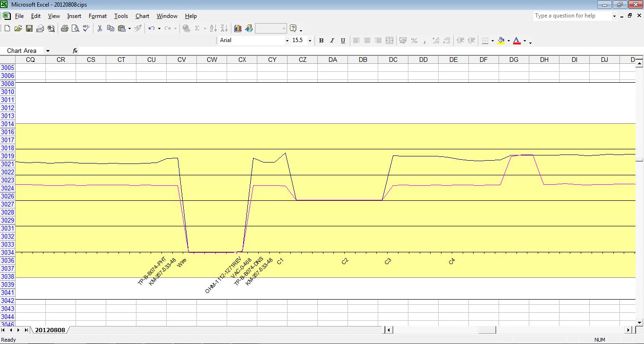Click column header DC
This screenshot has height=344, width=644.
pyautogui.click(x=393, y=60)
